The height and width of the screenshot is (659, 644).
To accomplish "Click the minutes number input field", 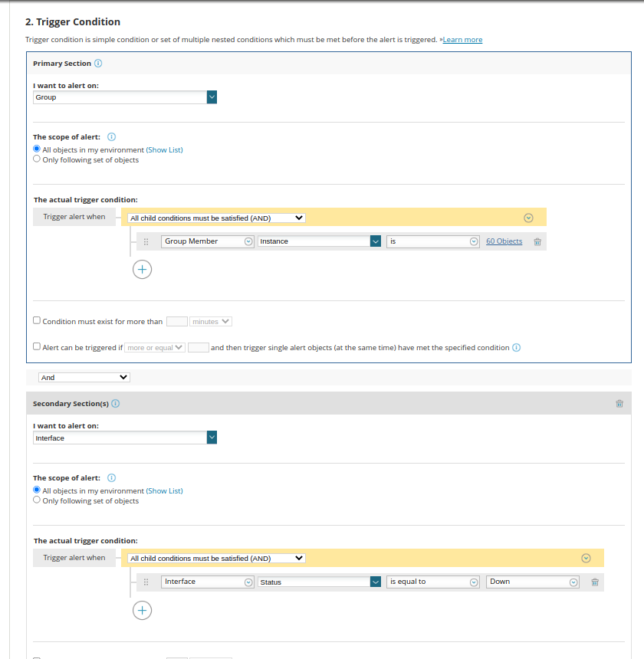I will (177, 322).
